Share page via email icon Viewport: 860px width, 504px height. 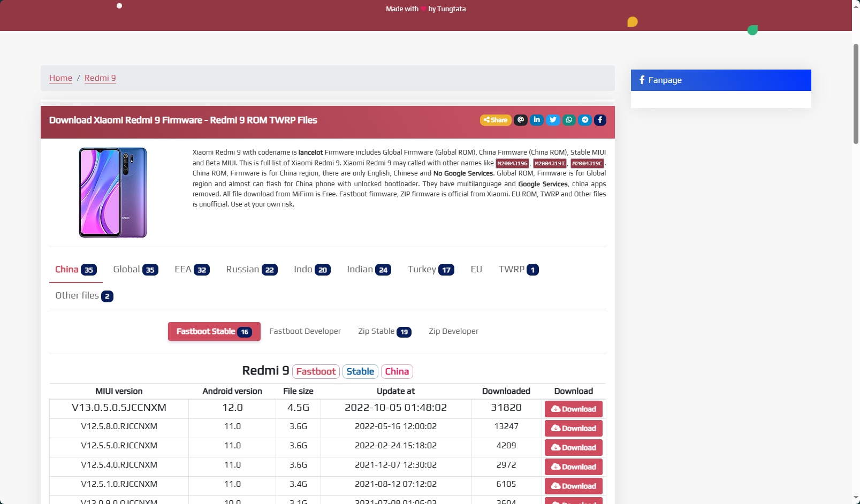point(521,120)
